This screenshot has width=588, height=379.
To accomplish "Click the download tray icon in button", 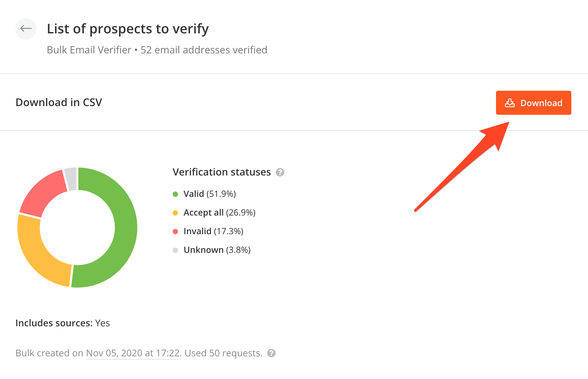I will point(510,103).
